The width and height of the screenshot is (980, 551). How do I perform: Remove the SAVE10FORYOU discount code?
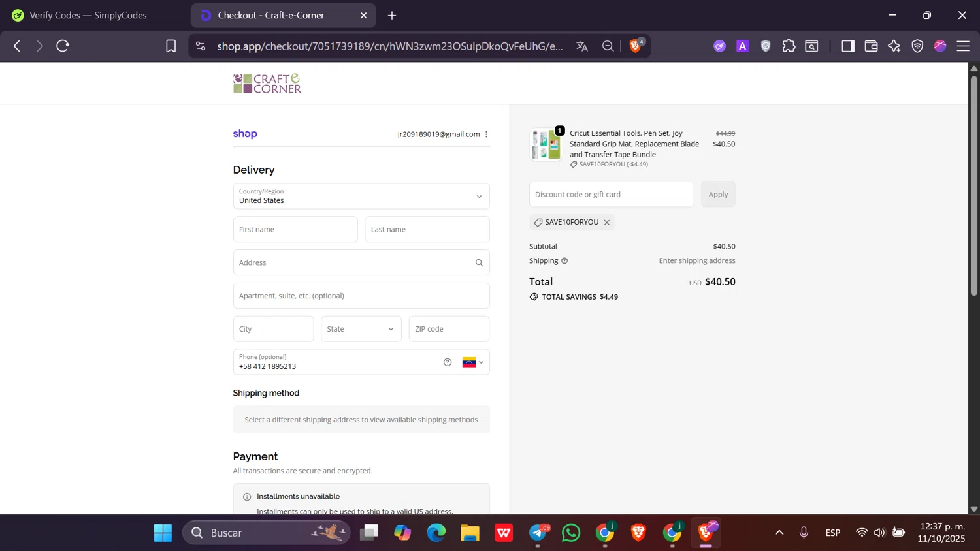[607, 223]
